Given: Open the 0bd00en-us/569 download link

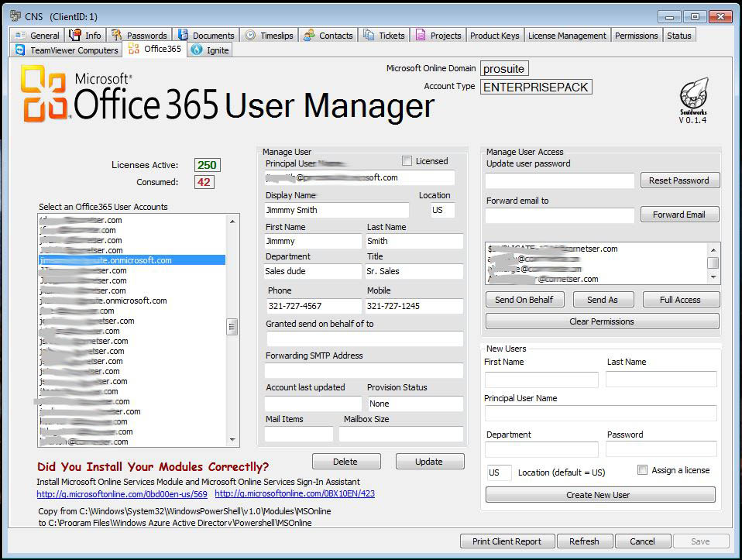Looking at the screenshot, I should 122,494.
